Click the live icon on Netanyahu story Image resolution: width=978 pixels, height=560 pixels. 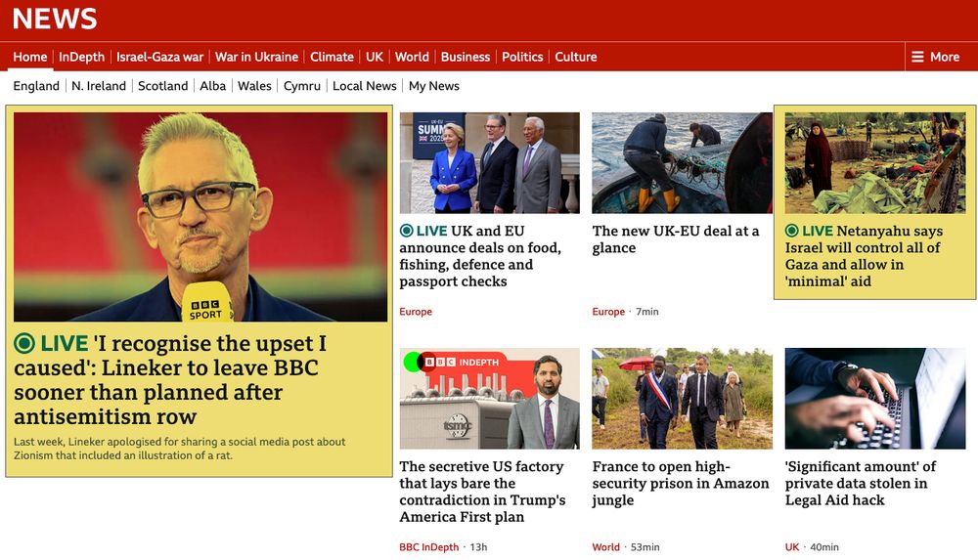[791, 231]
